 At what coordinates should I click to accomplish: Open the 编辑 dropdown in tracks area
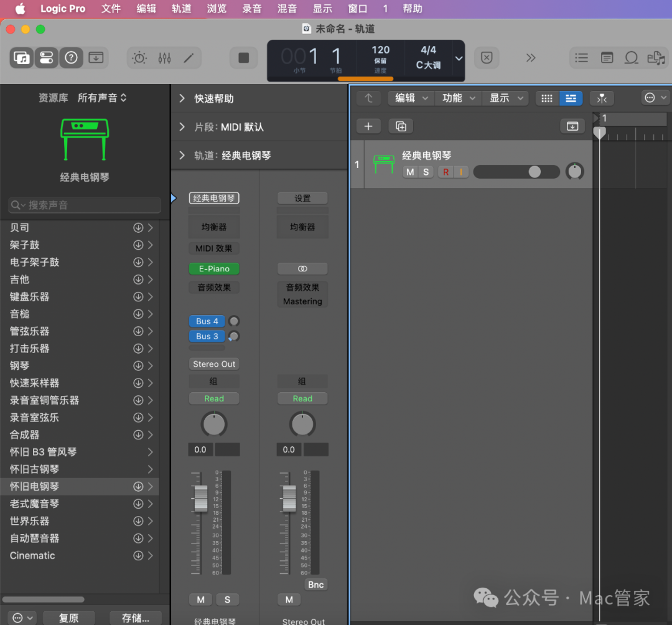click(411, 98)
